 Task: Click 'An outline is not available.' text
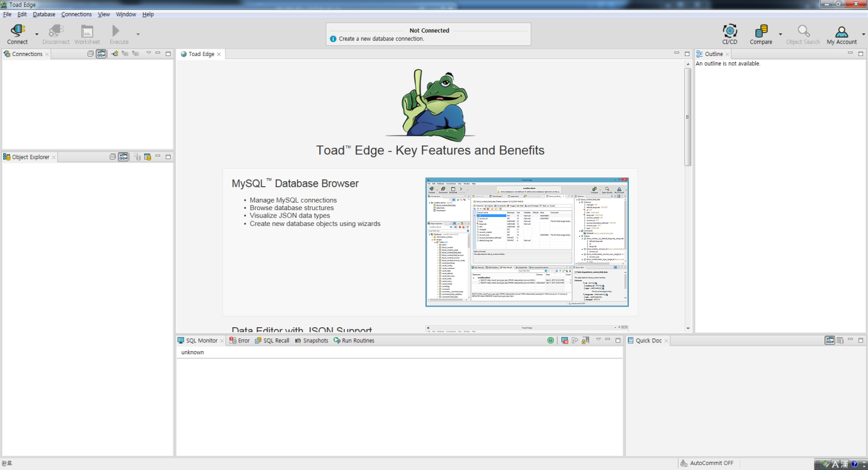[x=728, y=64]
